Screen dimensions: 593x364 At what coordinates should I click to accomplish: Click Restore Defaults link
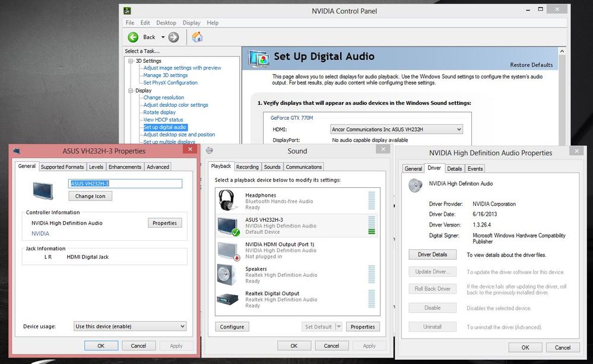coord(531,65)
